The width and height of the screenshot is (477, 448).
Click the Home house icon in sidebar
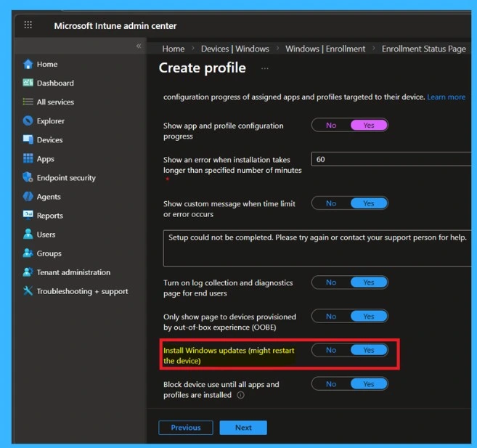click(28, 64)
